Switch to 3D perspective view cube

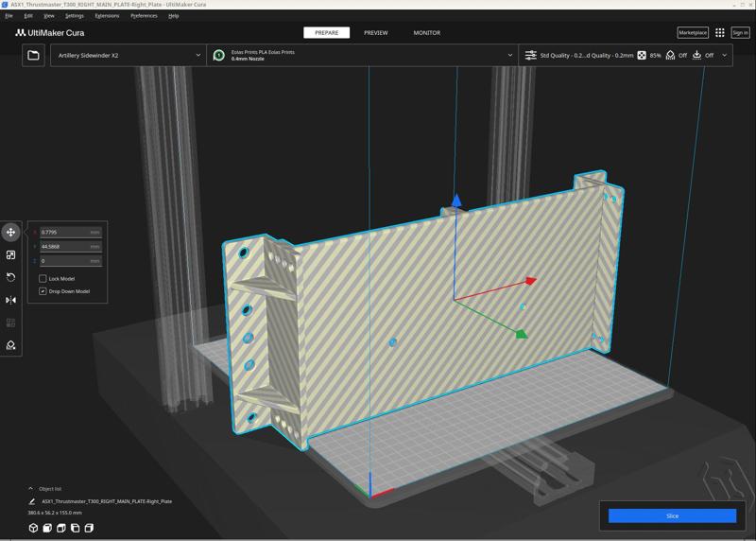coord(33,528)
